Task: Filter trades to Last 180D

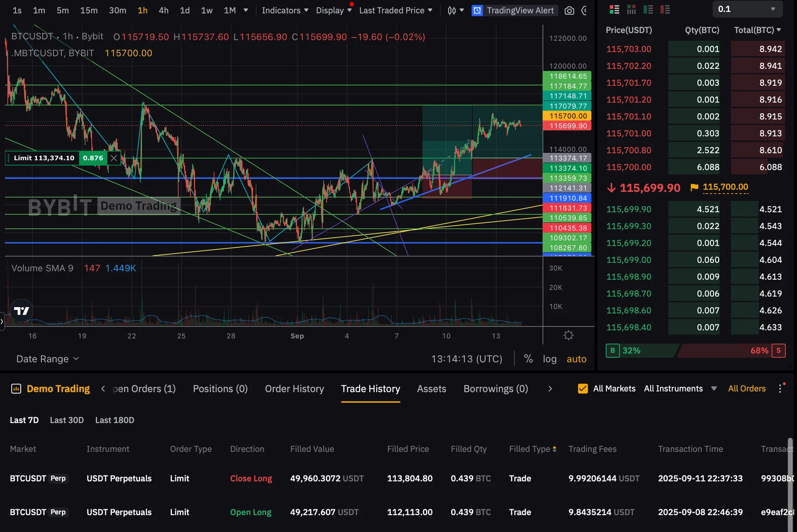Action: point(114,420)
